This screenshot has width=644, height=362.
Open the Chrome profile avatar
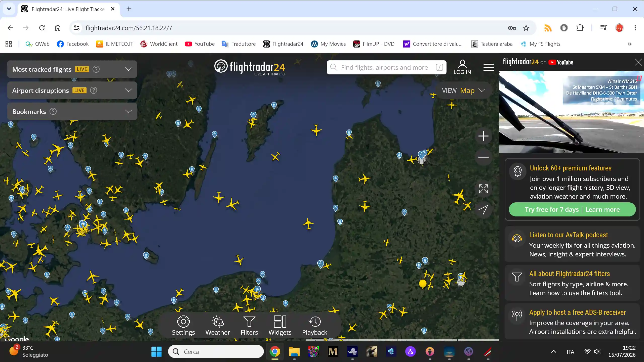click(x=619, y=28)
